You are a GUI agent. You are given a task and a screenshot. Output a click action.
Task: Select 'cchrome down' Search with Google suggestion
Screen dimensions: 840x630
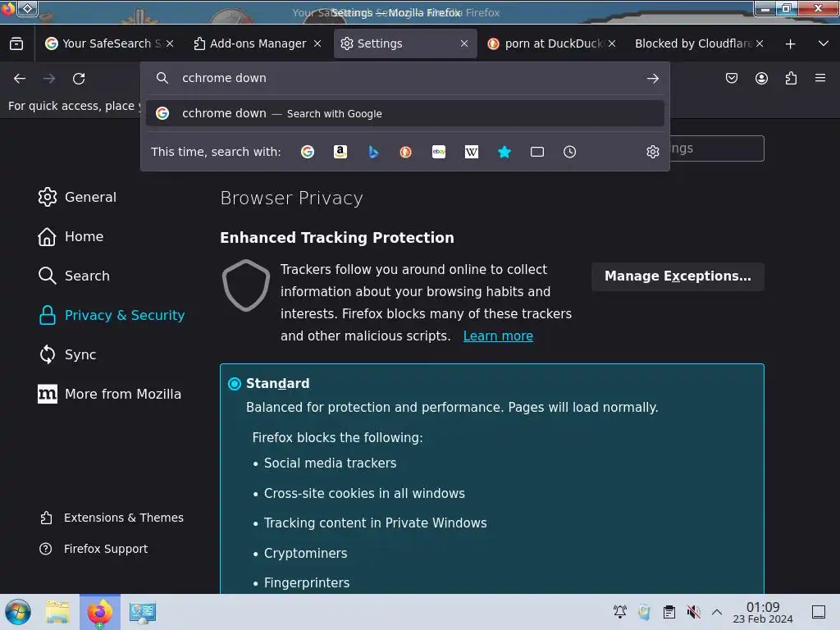click(x=405, y=113)
